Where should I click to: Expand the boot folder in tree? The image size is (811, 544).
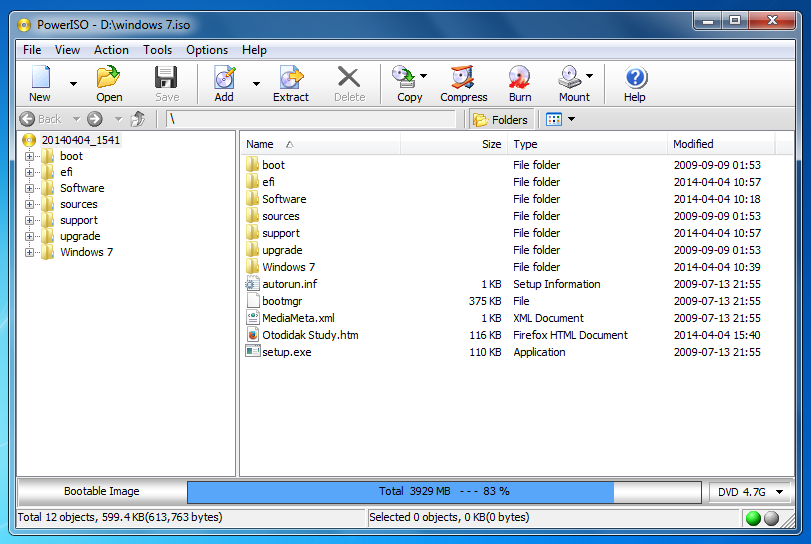pyautogui.click(x=29, y=156)
